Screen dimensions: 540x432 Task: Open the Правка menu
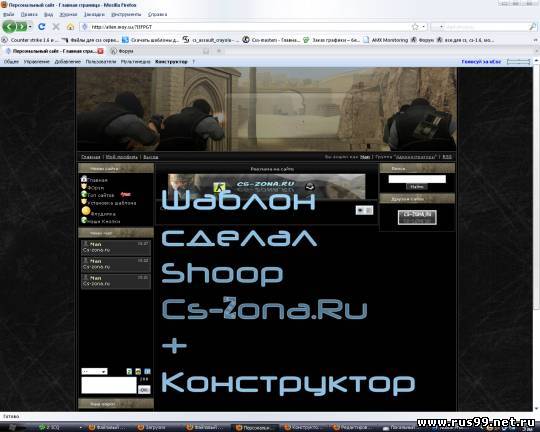tap(29, 14)
